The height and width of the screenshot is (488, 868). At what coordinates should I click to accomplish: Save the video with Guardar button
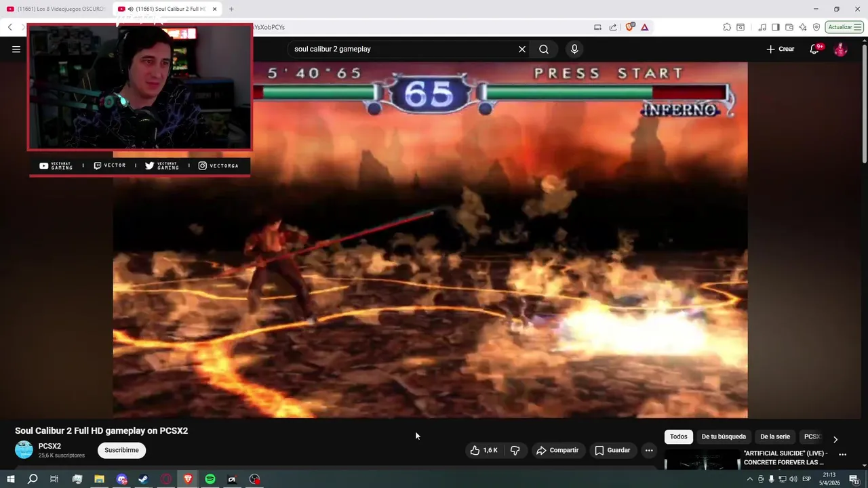tap(613, 450)
